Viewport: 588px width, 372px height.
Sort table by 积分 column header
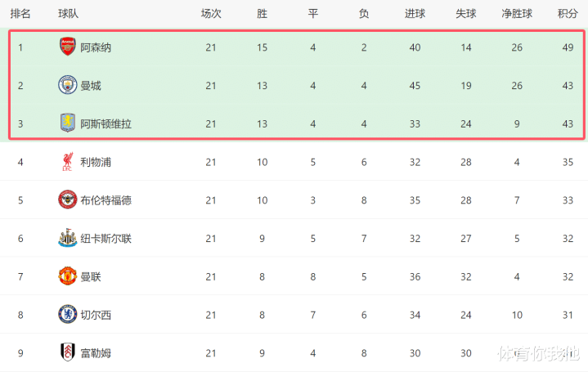tap(568, 13)
